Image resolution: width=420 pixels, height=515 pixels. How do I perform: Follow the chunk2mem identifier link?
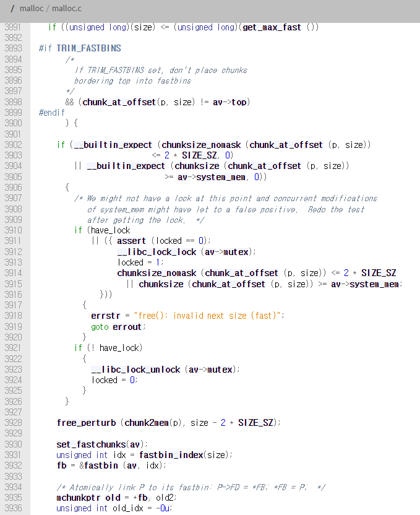[x=147, y=423]
